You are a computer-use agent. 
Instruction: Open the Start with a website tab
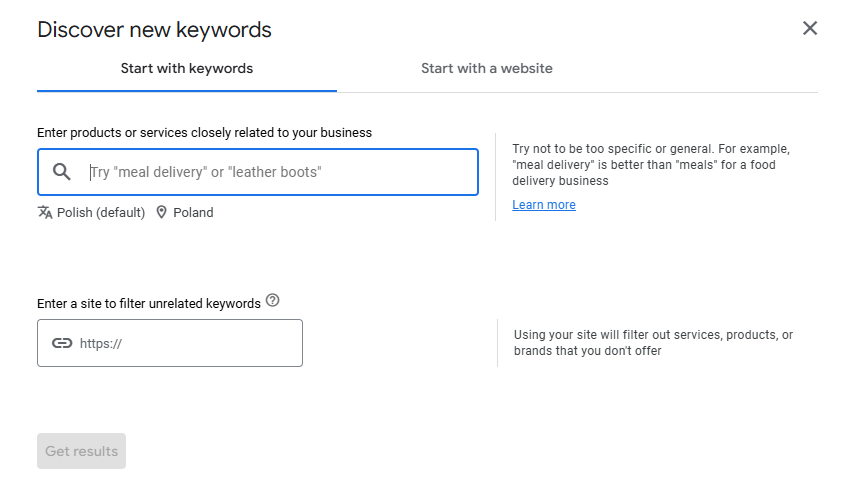coord(486,69)
